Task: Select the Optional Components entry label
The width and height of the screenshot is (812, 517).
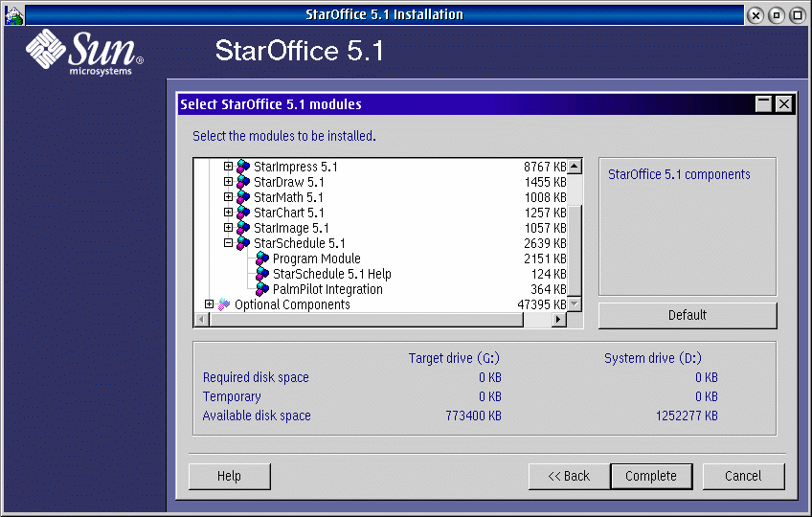Action: [x=292, y=304]
